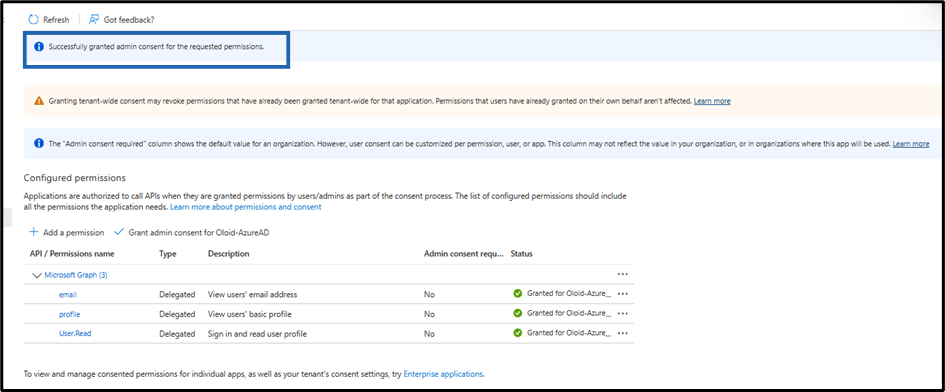Click Granted for Oloid-Azure status in email row
Viewport: 945px width, 392px height.
click(570, 294)
